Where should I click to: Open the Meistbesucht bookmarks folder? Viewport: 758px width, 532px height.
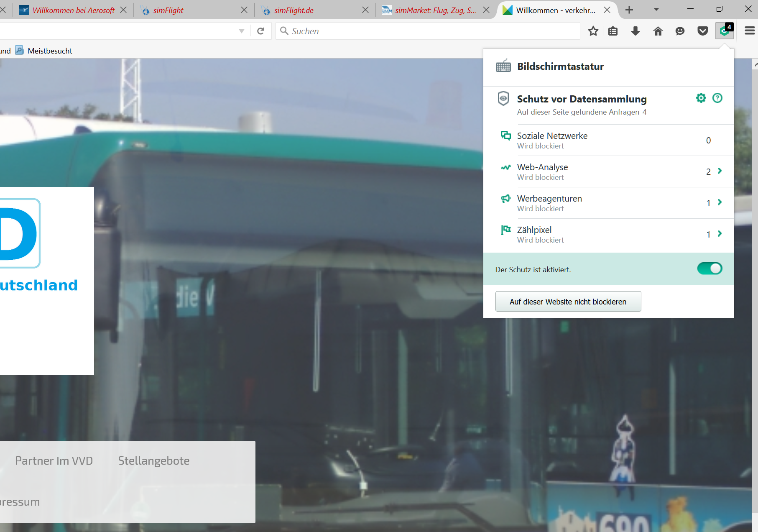pos(44,51)
